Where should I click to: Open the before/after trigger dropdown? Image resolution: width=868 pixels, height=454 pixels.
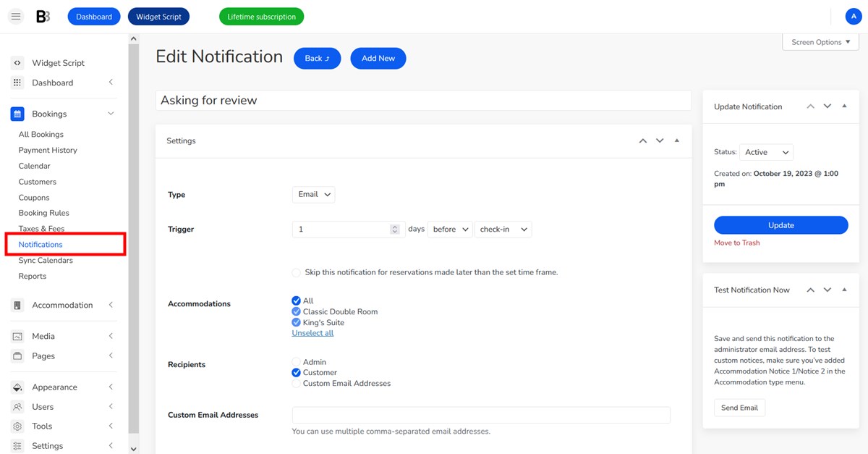click(x=450, y=230)
